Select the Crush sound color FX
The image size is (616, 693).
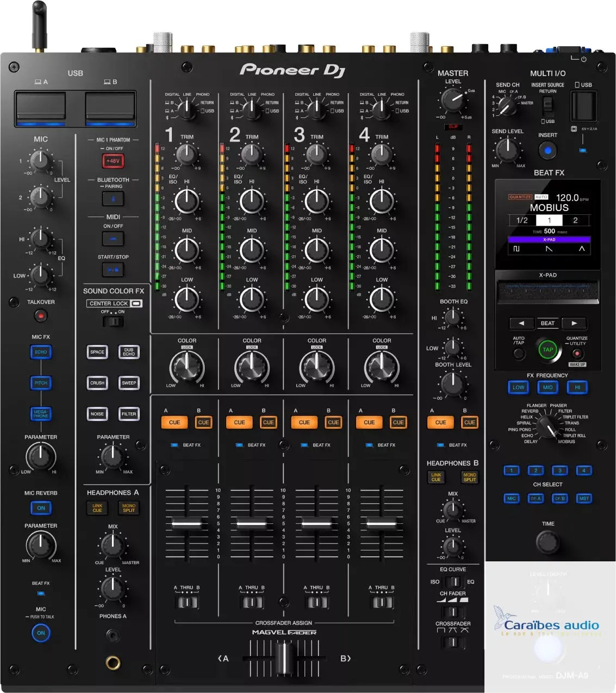[x=97, y=383]
